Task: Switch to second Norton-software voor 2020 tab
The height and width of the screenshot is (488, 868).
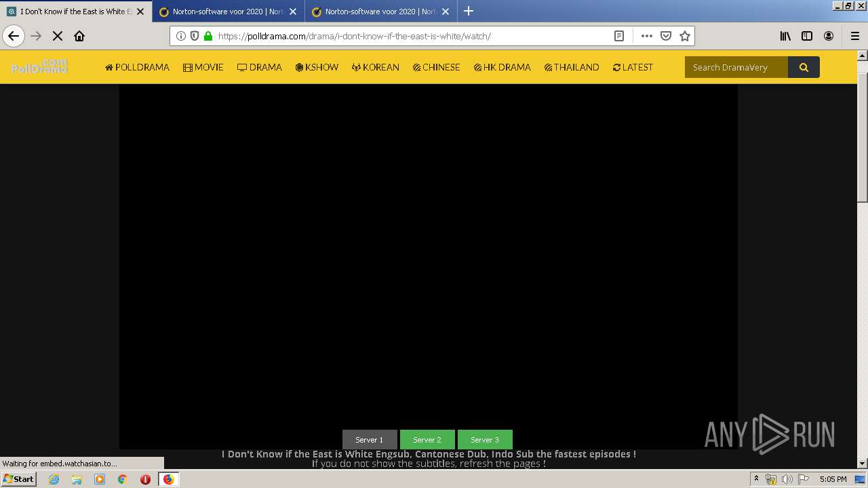Action: (380, 12)
